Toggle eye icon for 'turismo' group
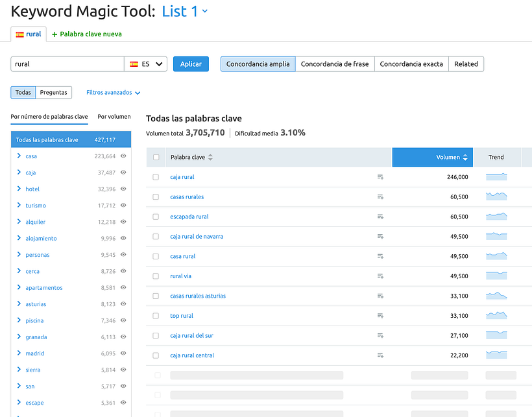Image resolution: width=532 pixels, height=417 pixels. (123, 206)
